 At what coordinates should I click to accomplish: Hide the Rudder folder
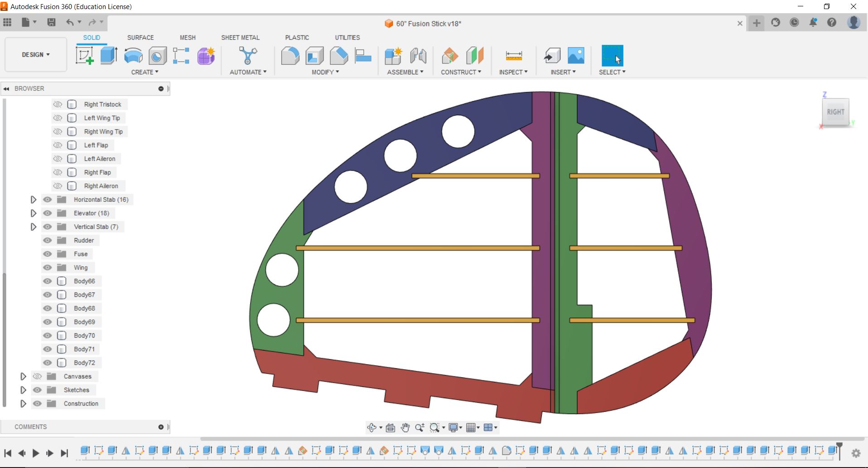pos(48,240)
